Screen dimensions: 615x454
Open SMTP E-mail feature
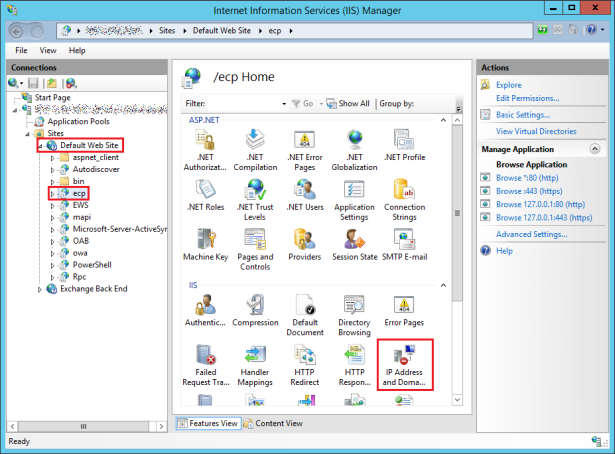coord(404,245)
